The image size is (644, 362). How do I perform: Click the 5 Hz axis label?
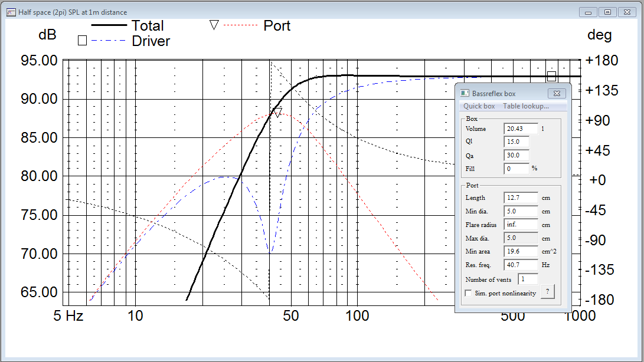[x=68, y=315]
